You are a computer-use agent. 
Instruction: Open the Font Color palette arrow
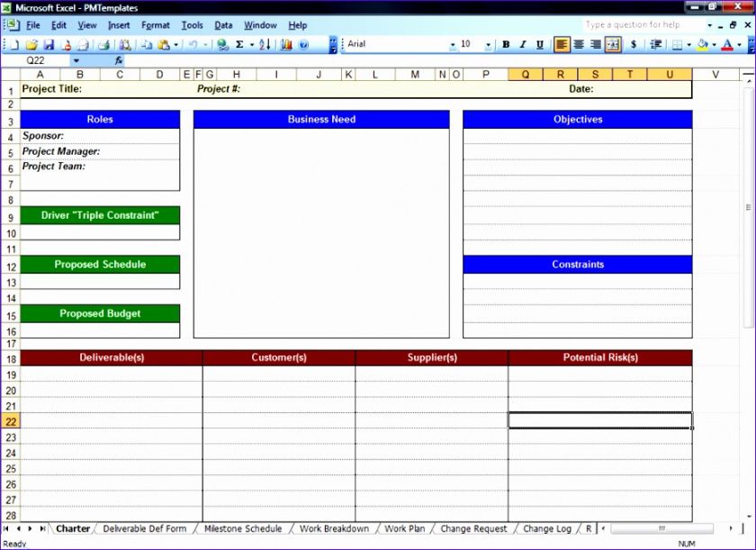click(739, 45)
